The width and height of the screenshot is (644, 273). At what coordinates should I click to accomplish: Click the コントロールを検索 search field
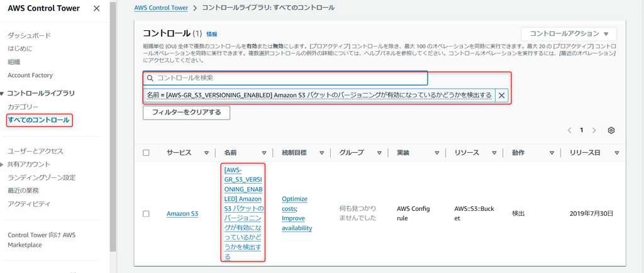pyautogui.click(x=286, y=77)
